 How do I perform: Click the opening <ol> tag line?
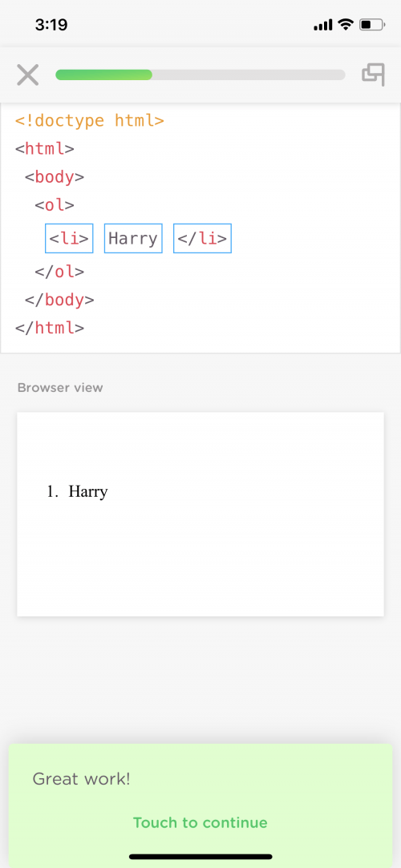tap(55, 205)
